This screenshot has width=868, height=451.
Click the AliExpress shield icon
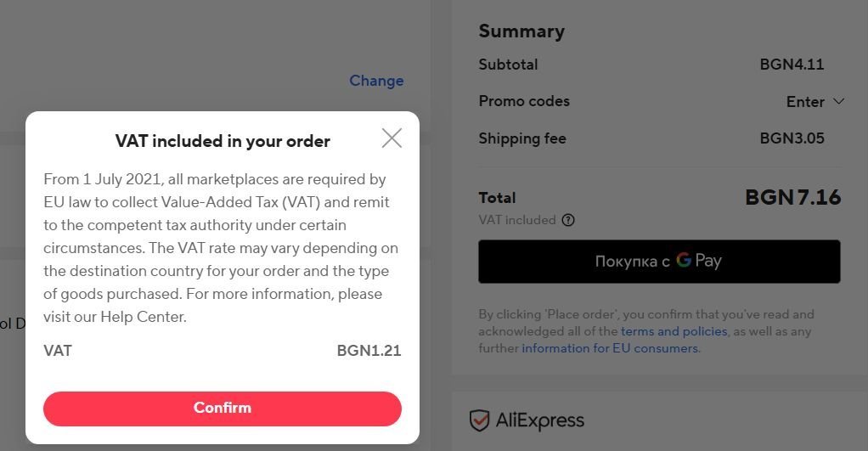click(480, 420)
